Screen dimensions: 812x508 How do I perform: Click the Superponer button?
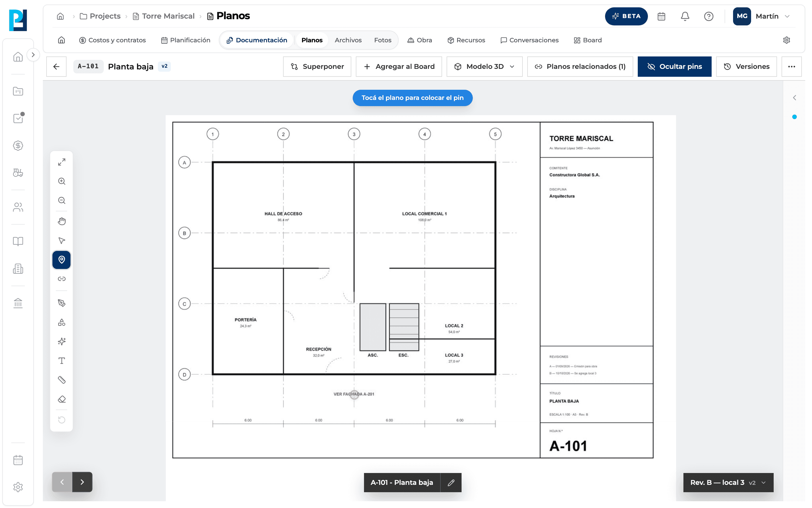pyautogui.click(x=317, y=67)
